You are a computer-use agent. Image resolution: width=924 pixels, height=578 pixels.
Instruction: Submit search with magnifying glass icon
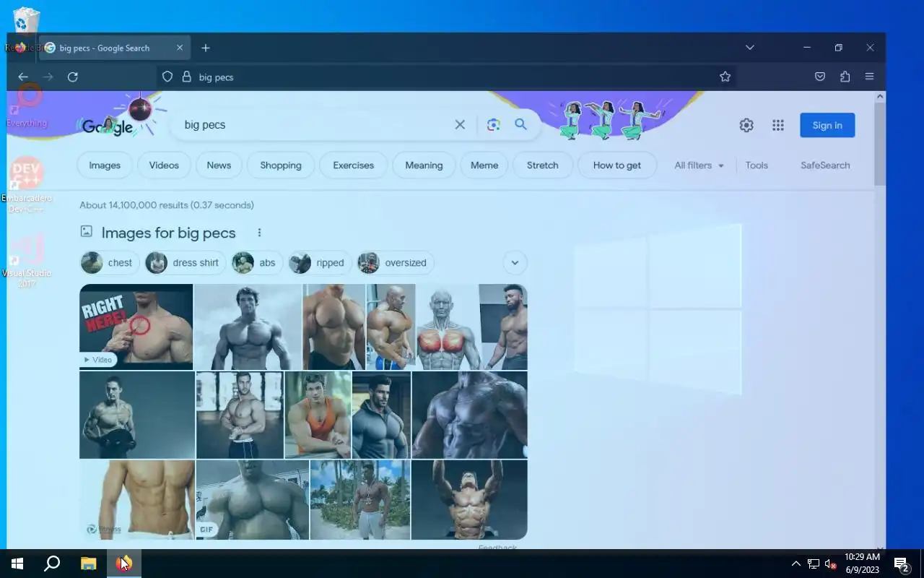click(520, 124)
